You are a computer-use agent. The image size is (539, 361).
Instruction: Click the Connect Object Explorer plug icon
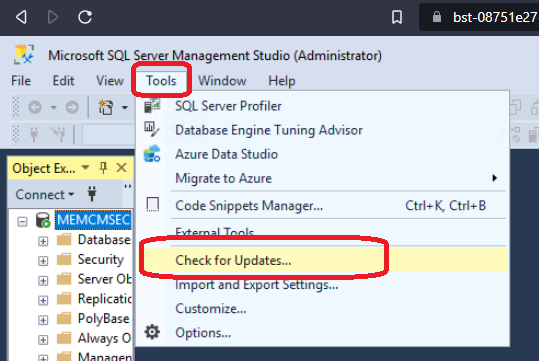pyautogui.click(x=92, y=194)
